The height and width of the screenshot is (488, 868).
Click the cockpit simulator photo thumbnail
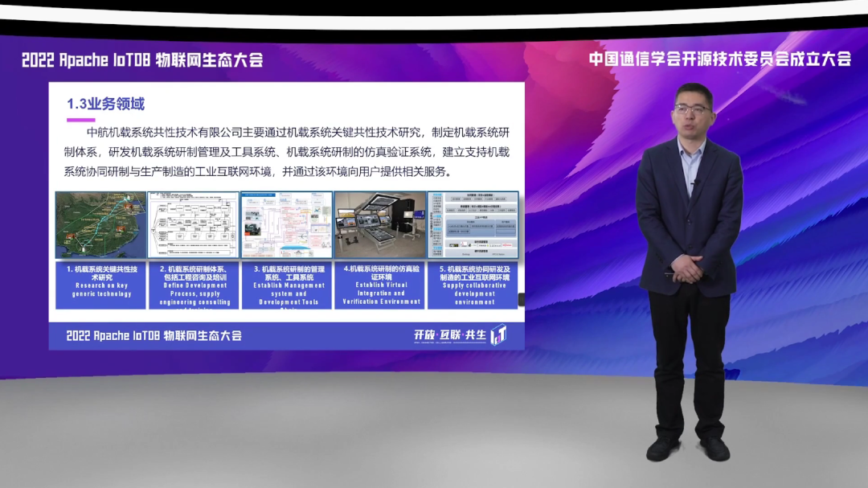point(379,225)
